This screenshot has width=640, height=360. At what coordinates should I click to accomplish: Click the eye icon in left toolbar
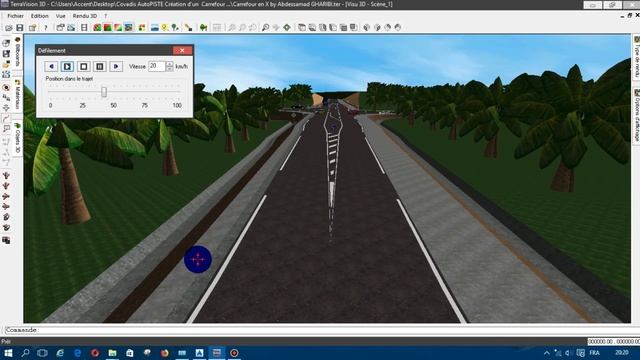coord(6,88)
